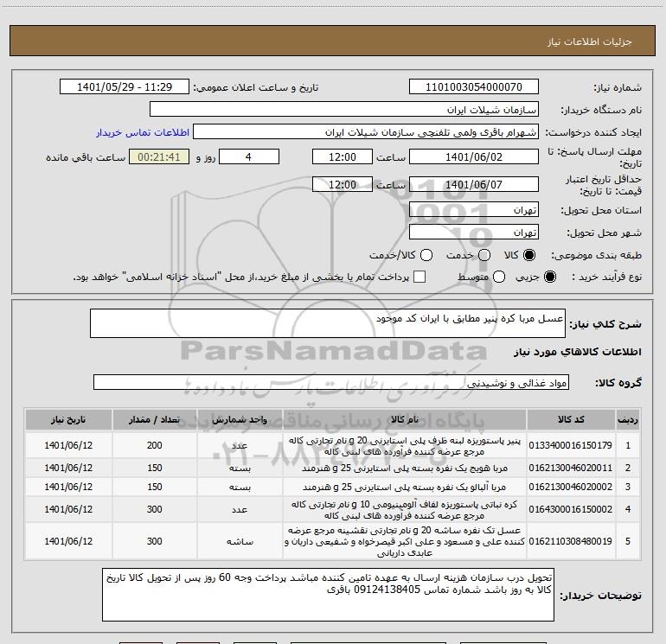Click the عسل تک نفره ساشه item name
Viewport: 666px width, 644px height.
pos(405,541)
